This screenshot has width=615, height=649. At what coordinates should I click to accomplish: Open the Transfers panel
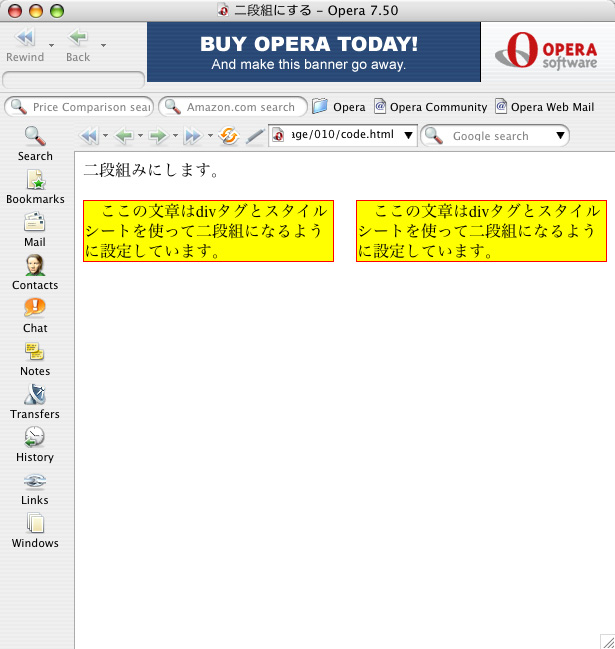pyautogui.click(x=35, y=402)
